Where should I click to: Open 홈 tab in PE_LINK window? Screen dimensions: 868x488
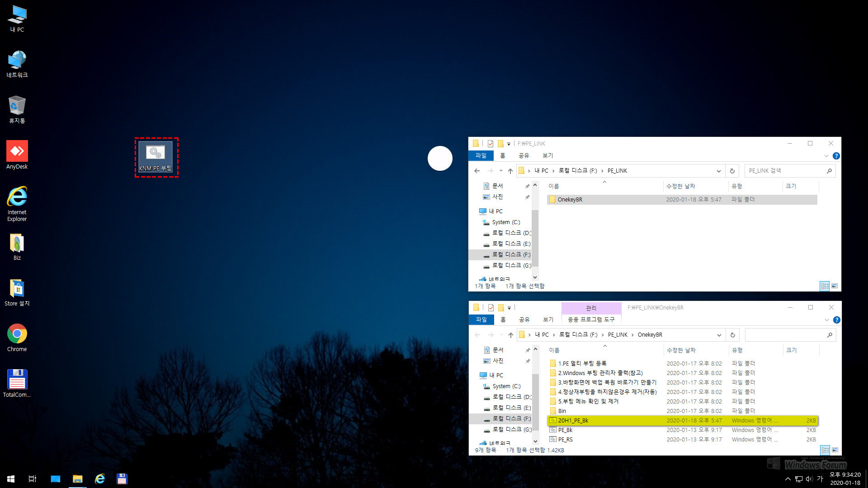click(x=503, y=155)
